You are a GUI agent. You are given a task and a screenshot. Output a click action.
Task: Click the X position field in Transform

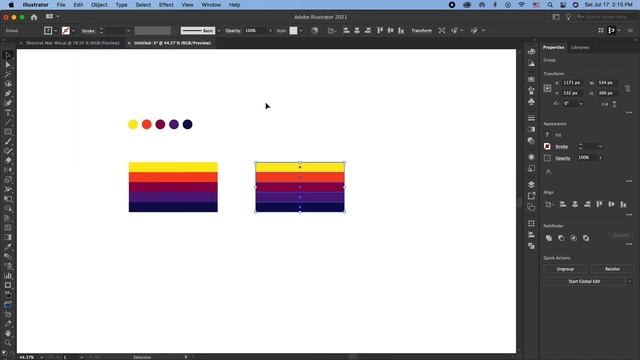[572, 83]
